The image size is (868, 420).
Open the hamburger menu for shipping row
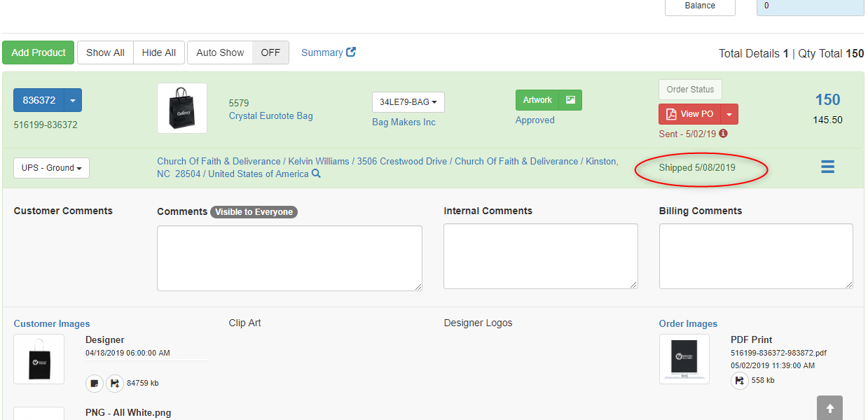click(x=827, y=167)
